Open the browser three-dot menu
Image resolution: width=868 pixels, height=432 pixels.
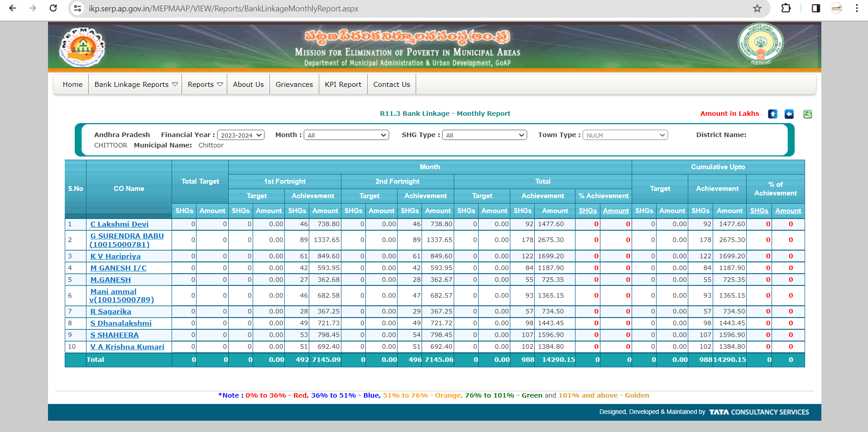856,8
